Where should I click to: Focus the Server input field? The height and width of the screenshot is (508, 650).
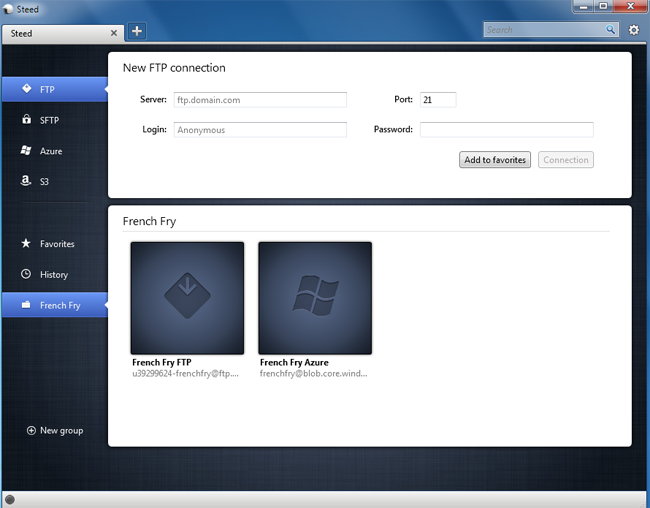[x=260, y=100]
